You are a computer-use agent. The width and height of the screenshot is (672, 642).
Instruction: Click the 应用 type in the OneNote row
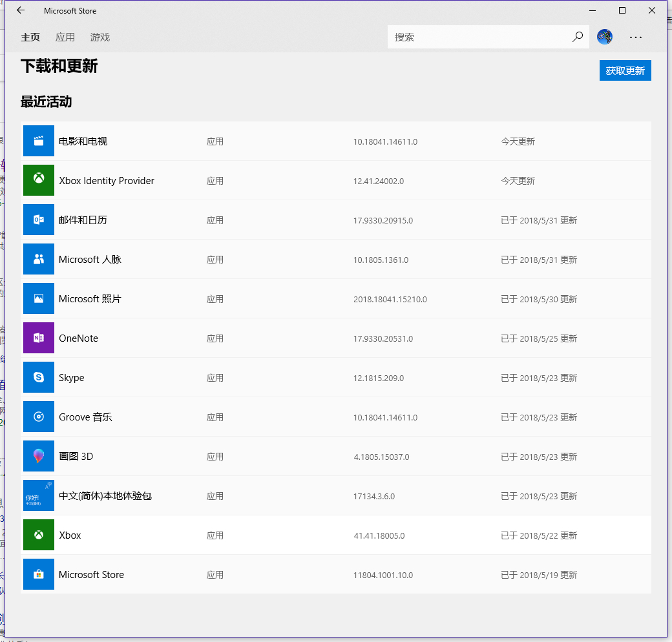coord(215,339)
